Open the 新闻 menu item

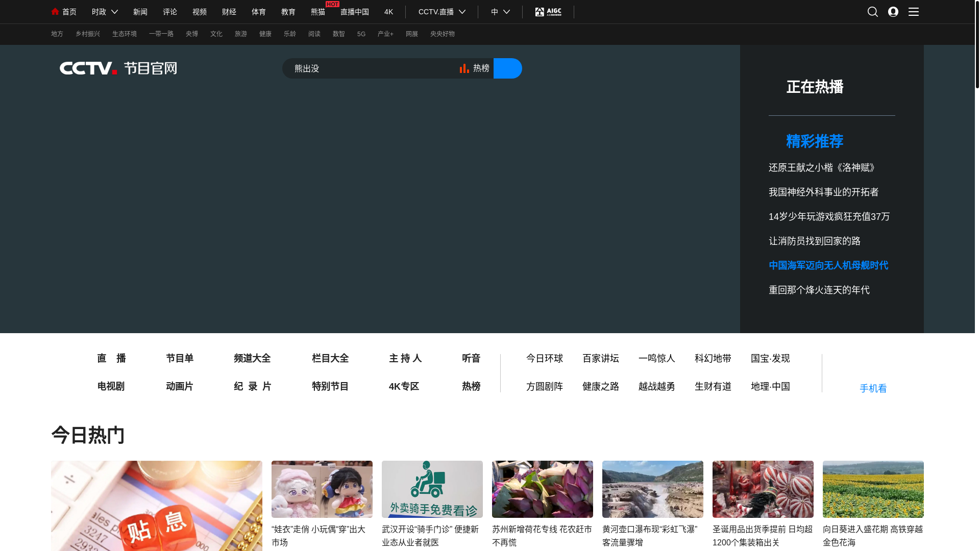[140, 12]
